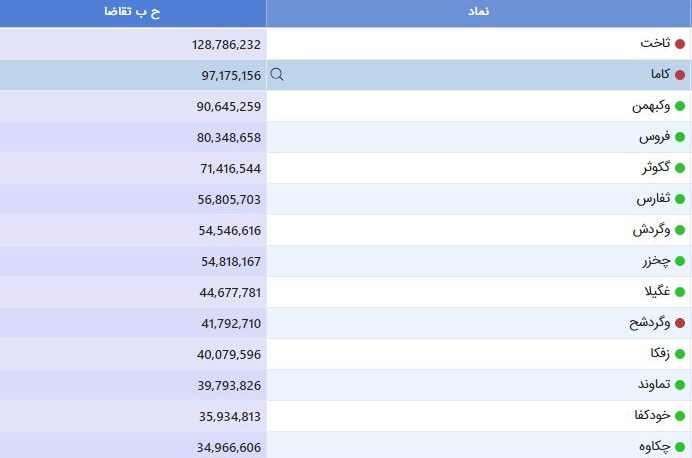Click the green status dot beside فروس
Image resolution: width=692 pixels, height=458 pixels.
(x=680, y=137)
